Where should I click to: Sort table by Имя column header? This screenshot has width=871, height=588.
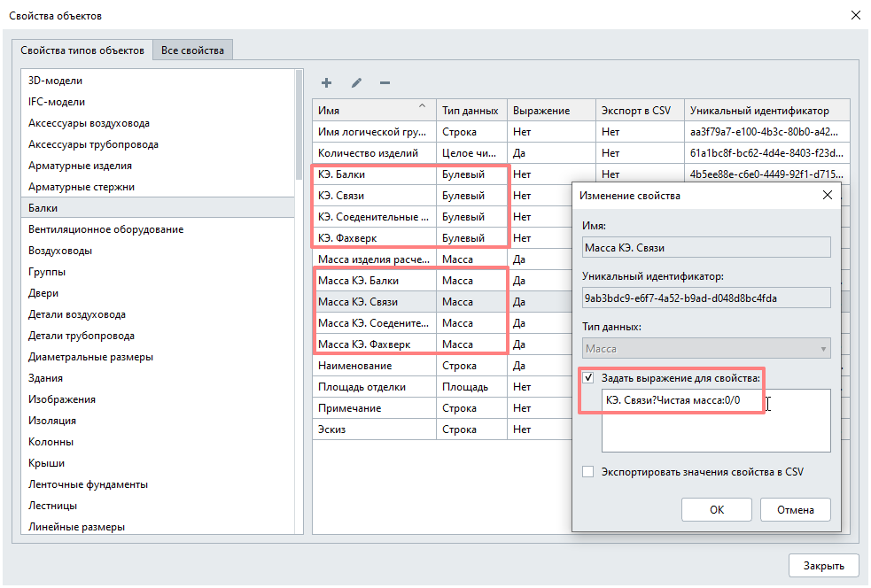coord(374,110)
